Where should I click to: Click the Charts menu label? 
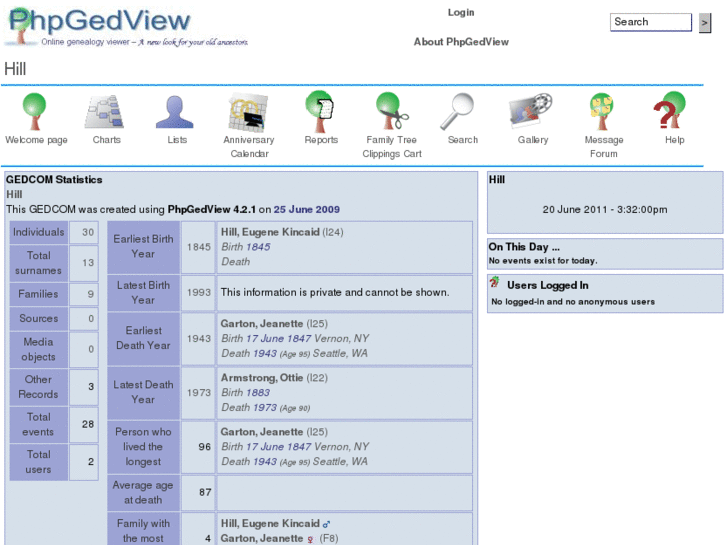coord(107,140)
